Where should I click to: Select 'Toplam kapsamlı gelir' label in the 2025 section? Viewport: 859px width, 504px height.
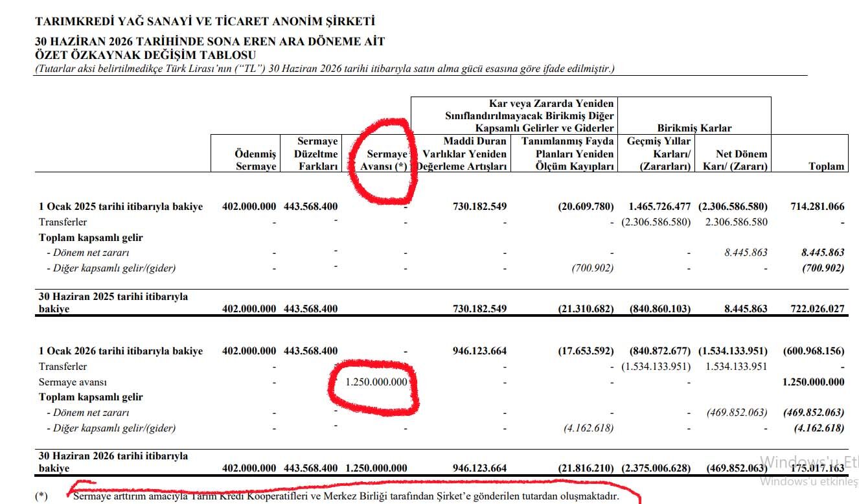pyautogui.click(x=91, y=238)
